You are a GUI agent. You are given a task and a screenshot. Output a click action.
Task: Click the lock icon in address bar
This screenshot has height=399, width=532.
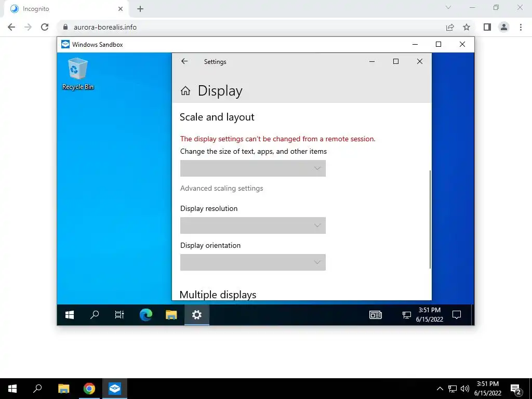click(x=65, y=27)
